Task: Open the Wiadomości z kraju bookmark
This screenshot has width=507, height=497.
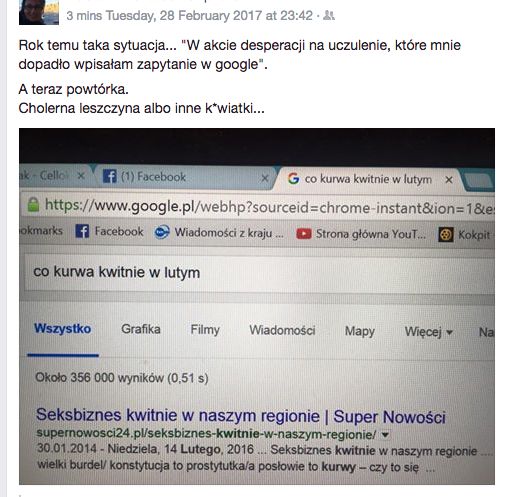Action: 219,233
